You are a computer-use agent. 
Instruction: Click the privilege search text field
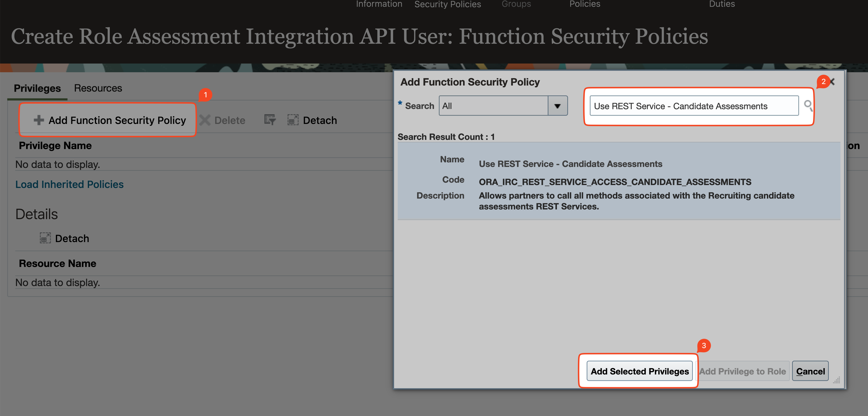pyautogui.click(x=694, y=106)
